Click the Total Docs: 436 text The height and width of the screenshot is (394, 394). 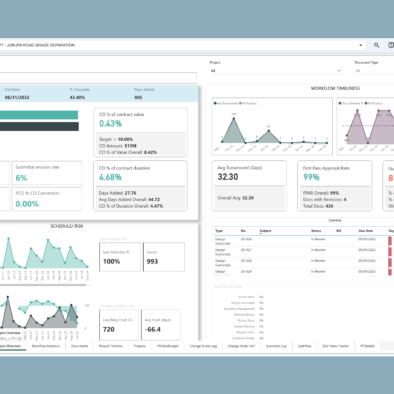pyautogui.click(x=318, y=206)
